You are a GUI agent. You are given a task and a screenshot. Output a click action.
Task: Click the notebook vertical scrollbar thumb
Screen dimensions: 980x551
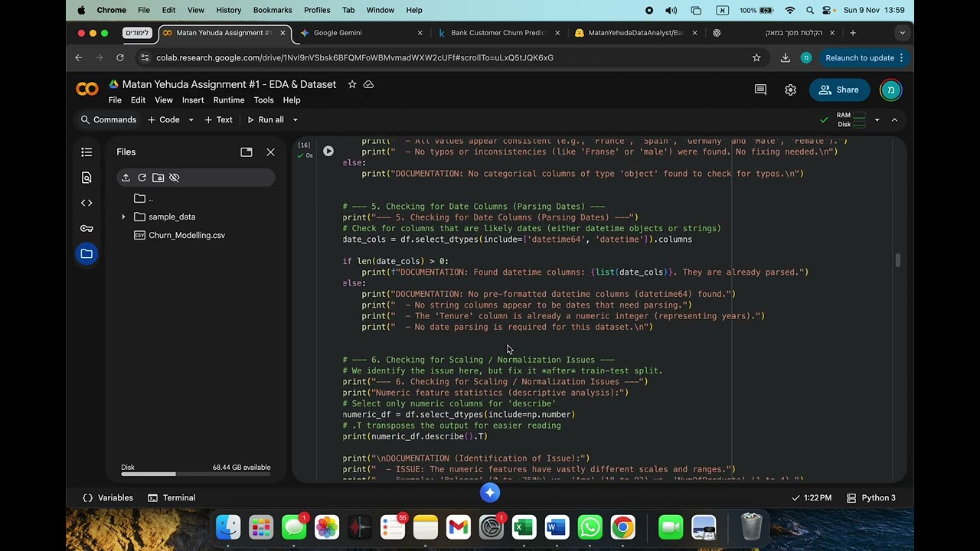[x=898, y=260]
